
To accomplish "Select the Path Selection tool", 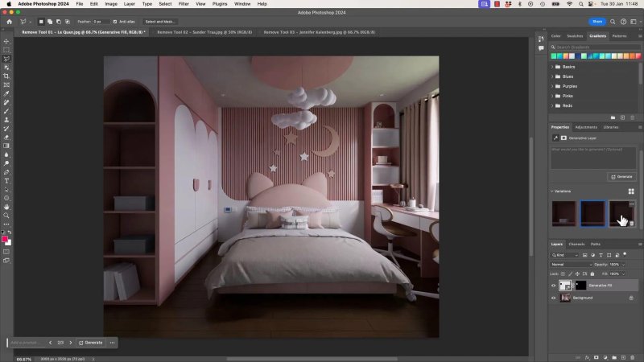I will 6,190.
